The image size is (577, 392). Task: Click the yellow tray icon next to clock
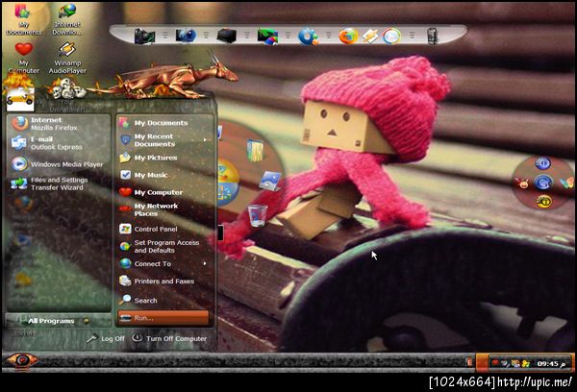[x=525, y=363]
